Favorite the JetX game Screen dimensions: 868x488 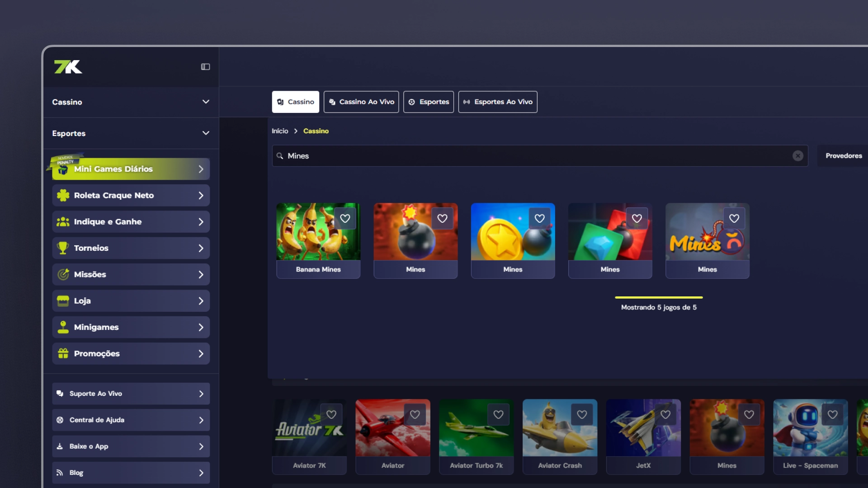[665, 415]
